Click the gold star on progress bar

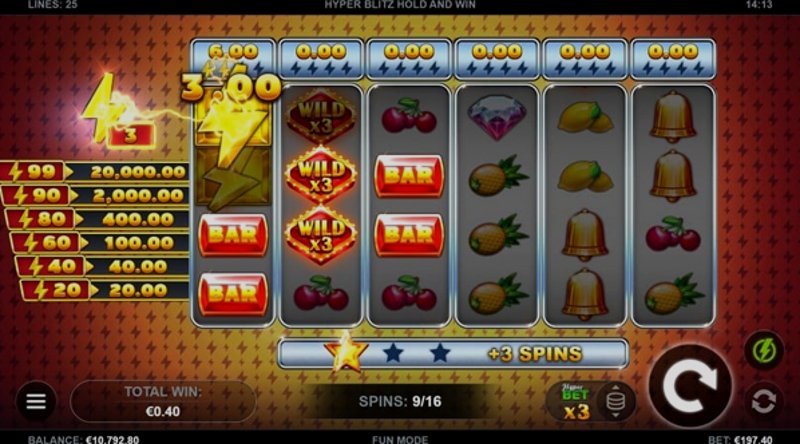tap(346, 352)
